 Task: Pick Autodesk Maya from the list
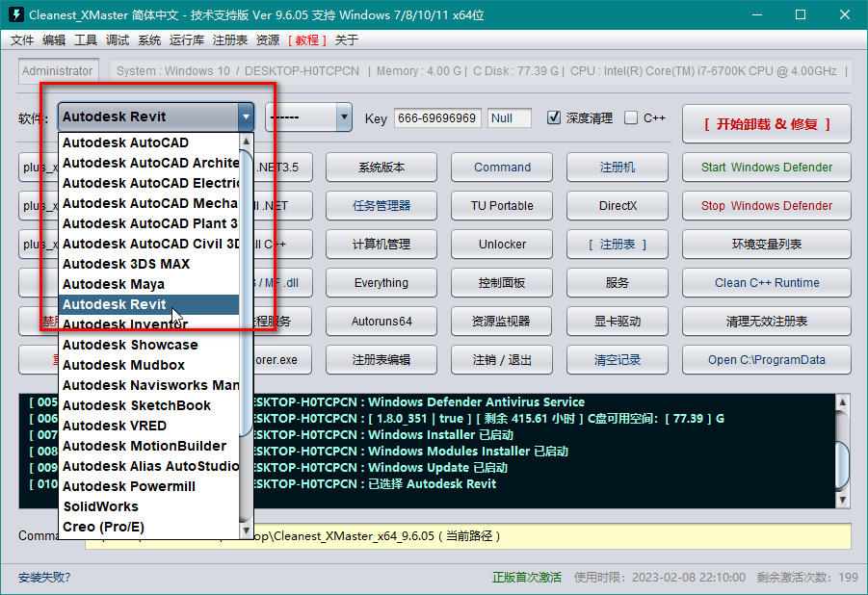149,284
